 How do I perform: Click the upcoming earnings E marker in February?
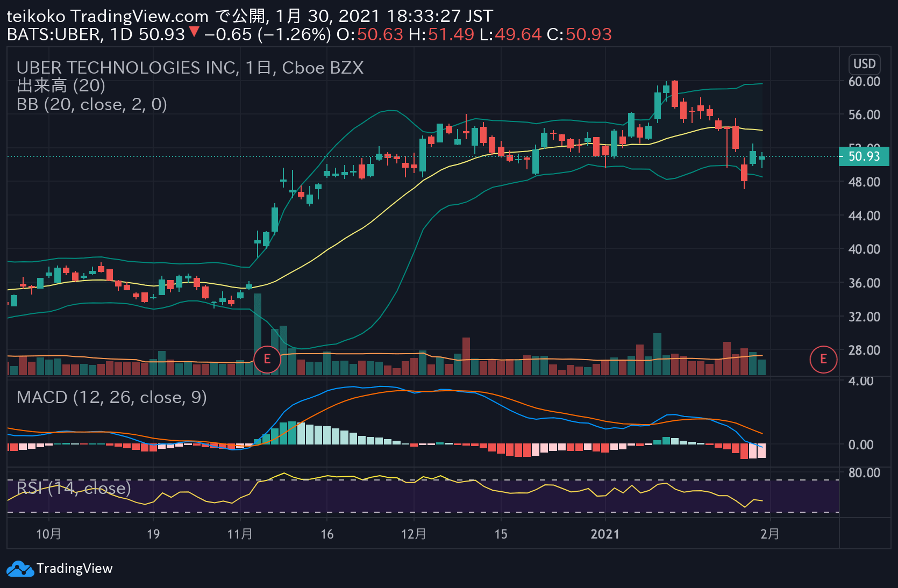823,360
